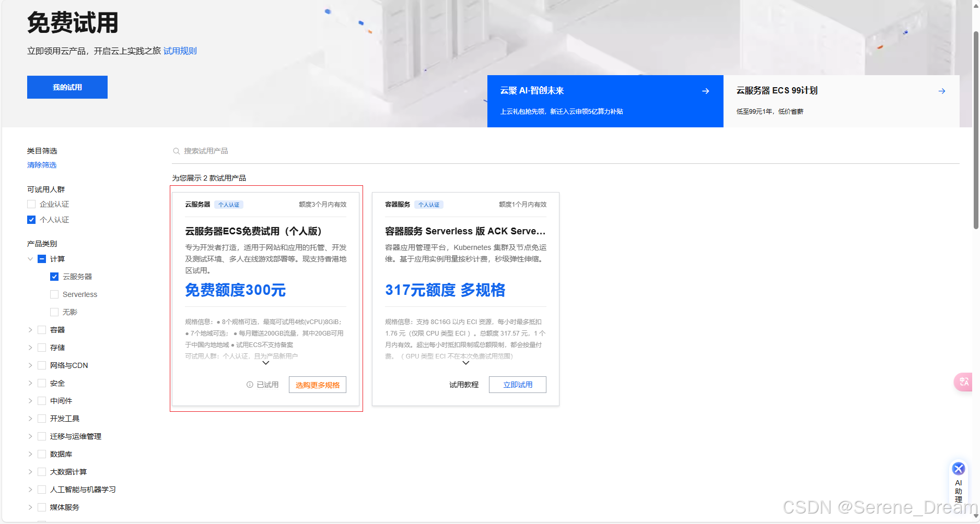Check the 无影 checkbox
This screenshot has height=524, width=980.
click(x=54, y=312)
